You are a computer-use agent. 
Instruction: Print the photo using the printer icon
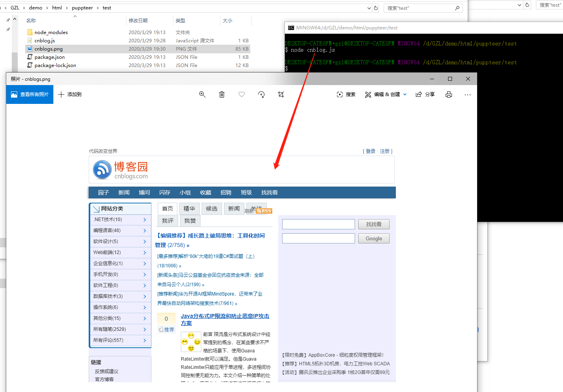tap(449, 94)
